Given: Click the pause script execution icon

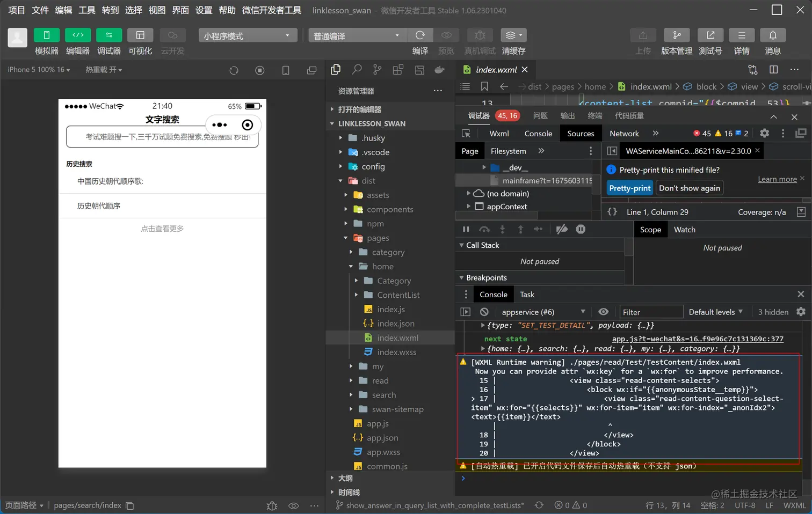Looking at the screenshot, I should tap(466, 230).
